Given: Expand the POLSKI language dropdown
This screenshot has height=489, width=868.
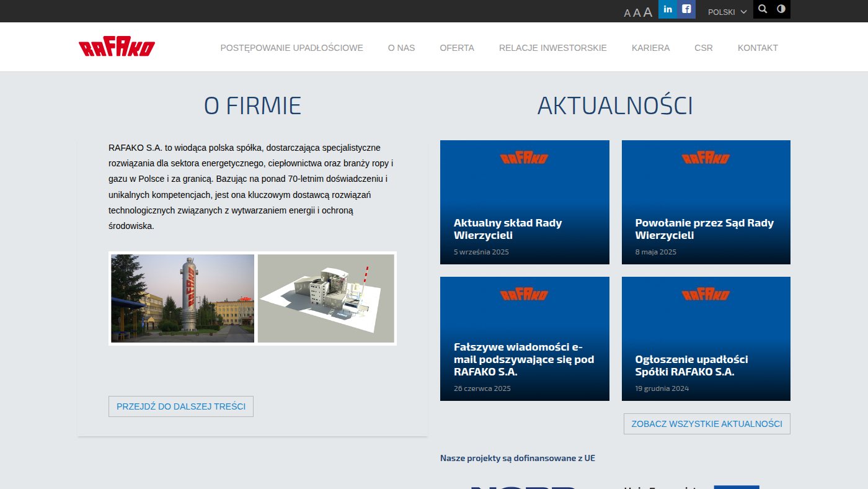Looking at the screenshot, I should pyautogui.click(x=727, y=12).
